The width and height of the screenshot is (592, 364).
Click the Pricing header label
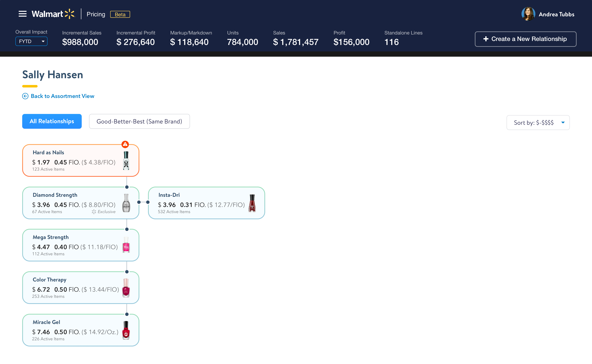click(96, 14)
